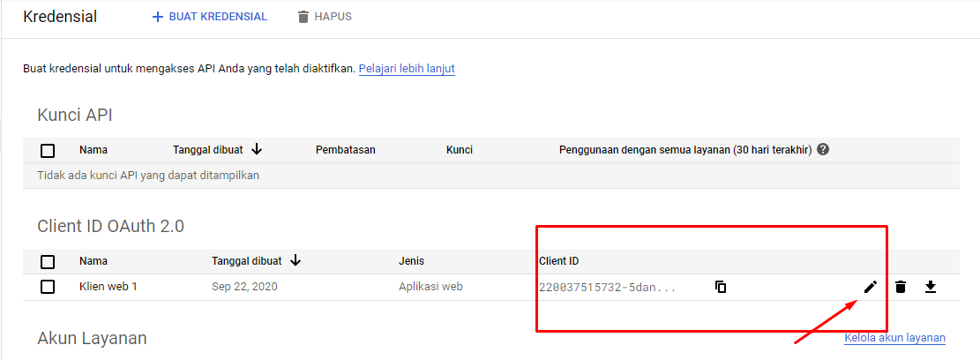
Task: Toggle sort arrow beside Tanggal dibuat in OAuth table
Action: tap(295, 260)
